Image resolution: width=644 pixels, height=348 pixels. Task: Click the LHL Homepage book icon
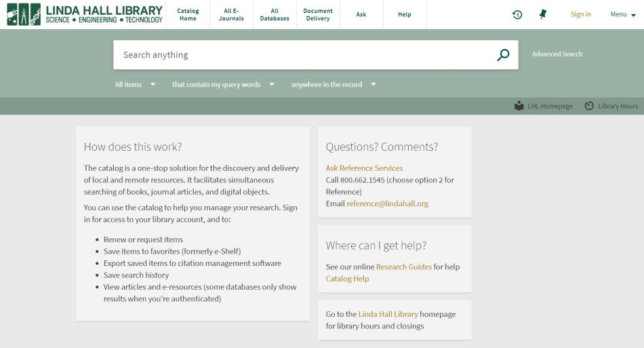coord(519,106)
